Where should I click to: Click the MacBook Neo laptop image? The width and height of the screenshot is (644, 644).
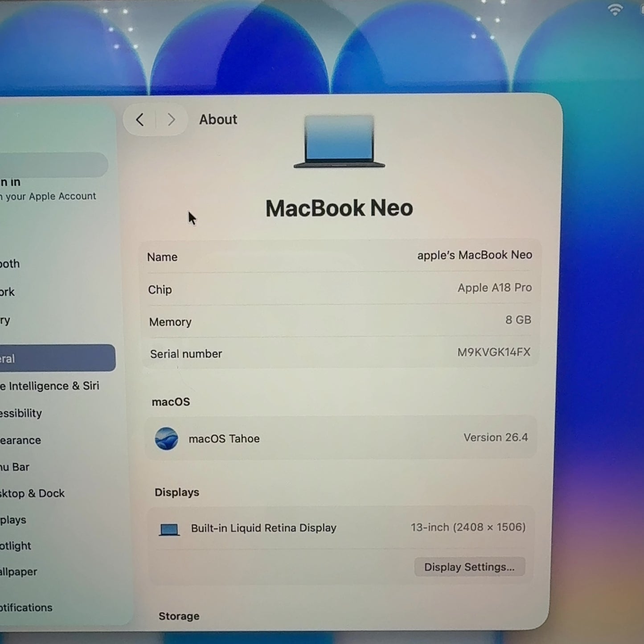339,141
